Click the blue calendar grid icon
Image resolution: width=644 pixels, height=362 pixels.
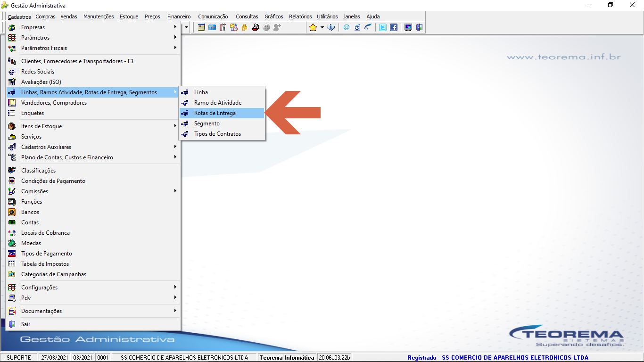click(212, 27)
